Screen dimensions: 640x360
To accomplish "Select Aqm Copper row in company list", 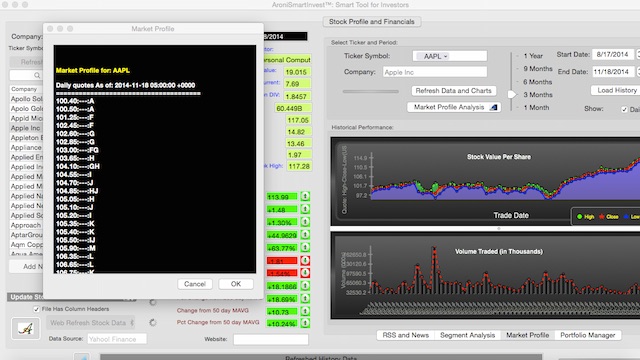I will click(26, 244).
